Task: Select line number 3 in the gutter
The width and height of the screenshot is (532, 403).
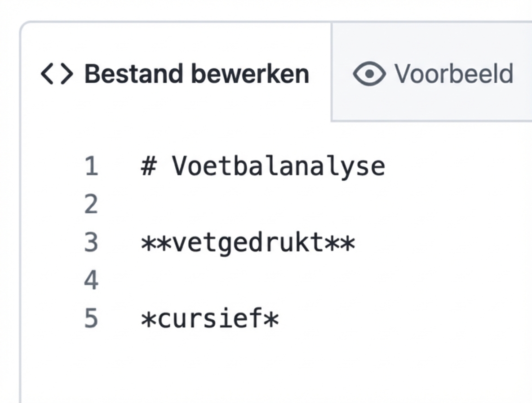Action: pyautogui.click(x=91, y=242)
